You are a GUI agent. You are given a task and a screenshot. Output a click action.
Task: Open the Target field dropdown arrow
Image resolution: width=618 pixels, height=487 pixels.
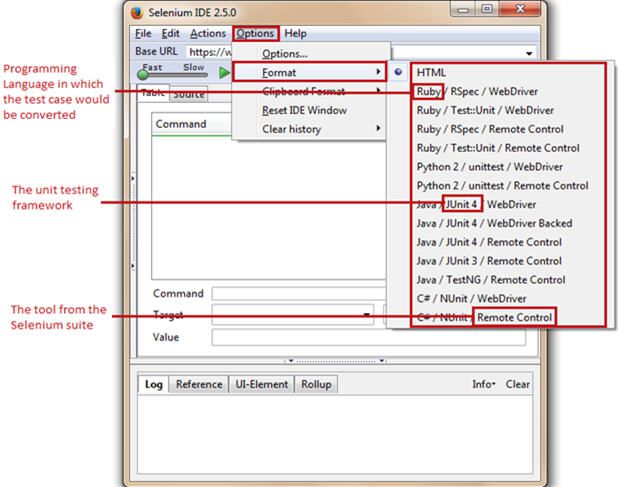tap(367, 314)
